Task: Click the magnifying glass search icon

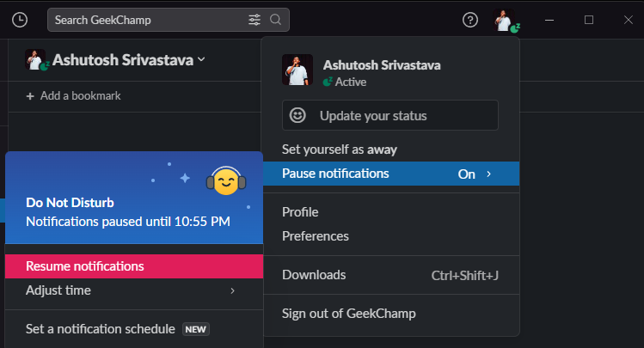Action: click(x=275, y=20)
